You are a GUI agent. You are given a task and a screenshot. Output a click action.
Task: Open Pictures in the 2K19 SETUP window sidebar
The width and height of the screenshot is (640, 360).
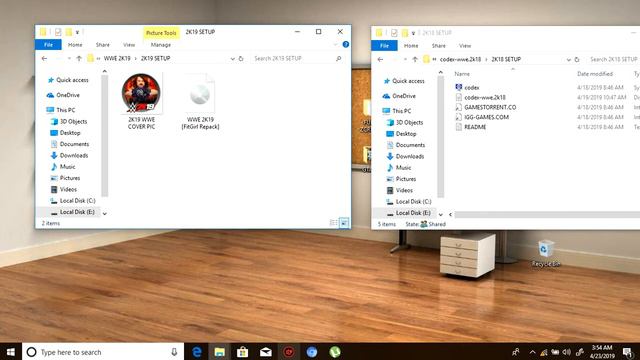click(x=65, y=178)
